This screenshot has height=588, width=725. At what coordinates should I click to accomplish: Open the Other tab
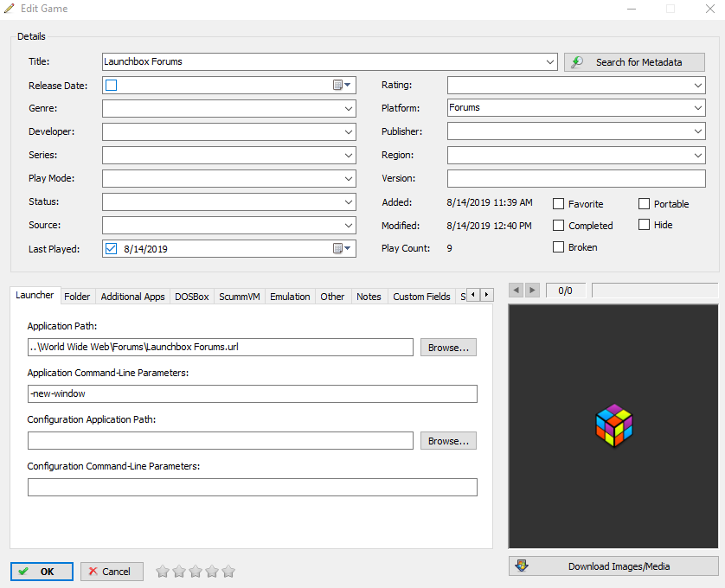pyautogui.click(x=332, y=297)
